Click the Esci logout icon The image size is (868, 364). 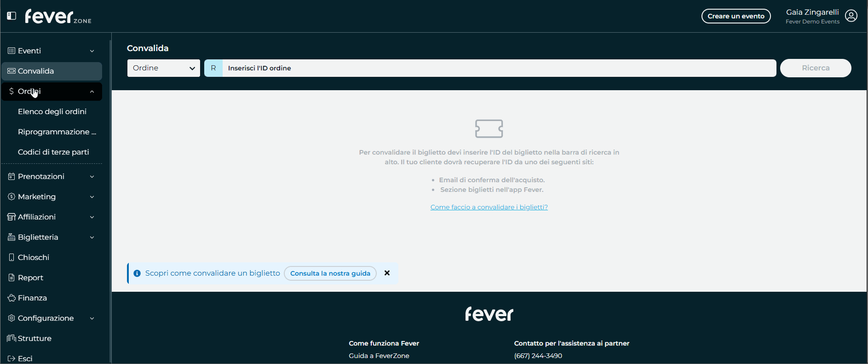11,358
